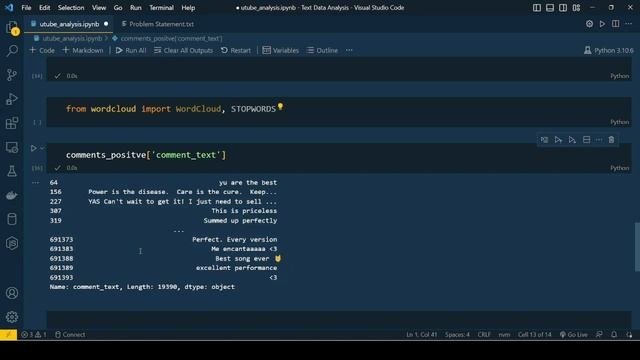The width and height of the screenshot is (640, 360).
Task: Add a new Code cell
Action: pyautogui.click(x=42, y=50)
